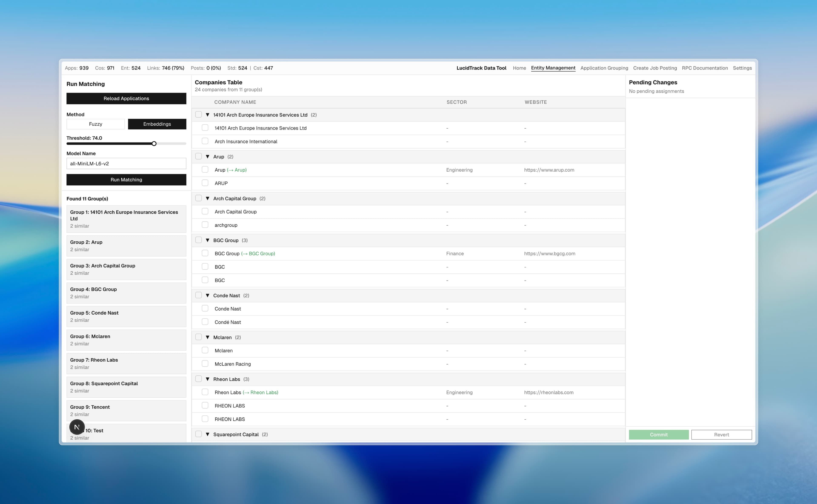Image resolution: width=817 pixels, height=504 pixels.
Task: Check the archgroup company checkbox
Action: coord(205,225)
